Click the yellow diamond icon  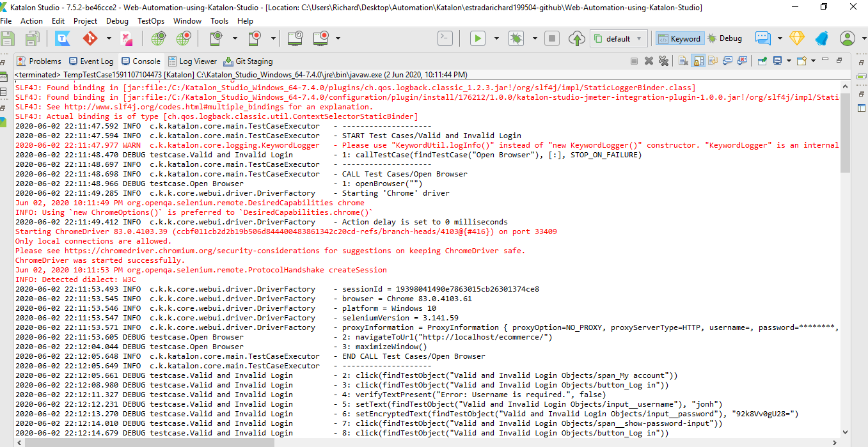(796, 38)
